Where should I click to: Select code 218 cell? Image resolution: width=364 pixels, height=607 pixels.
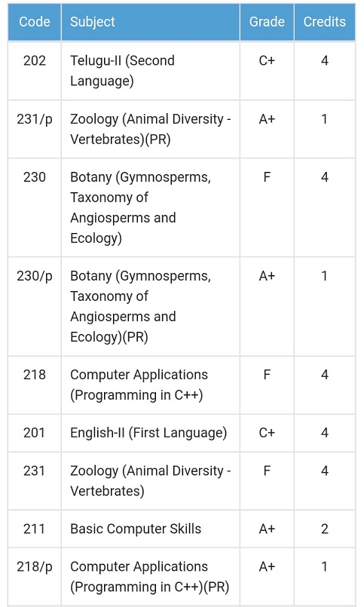tap(35, 385)
